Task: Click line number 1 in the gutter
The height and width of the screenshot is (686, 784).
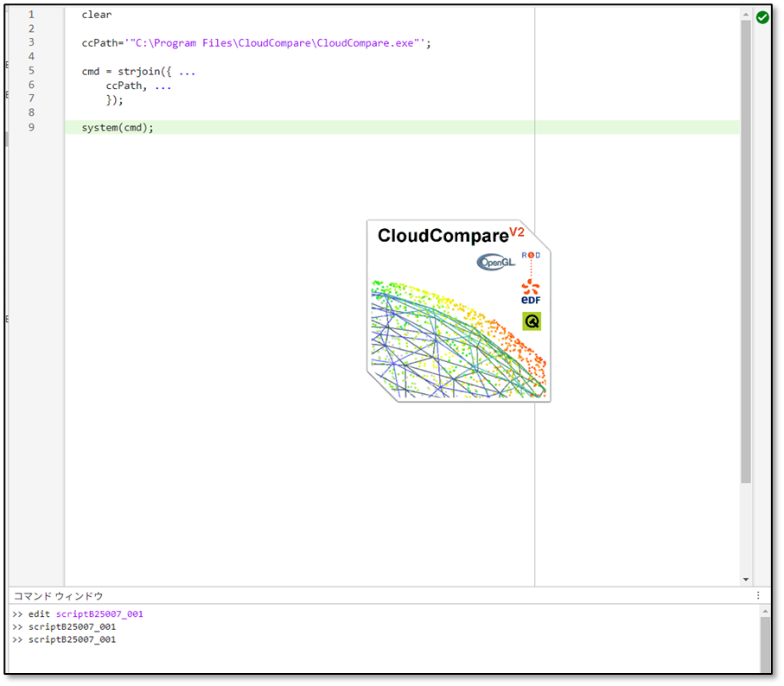Action: point(31,14)
